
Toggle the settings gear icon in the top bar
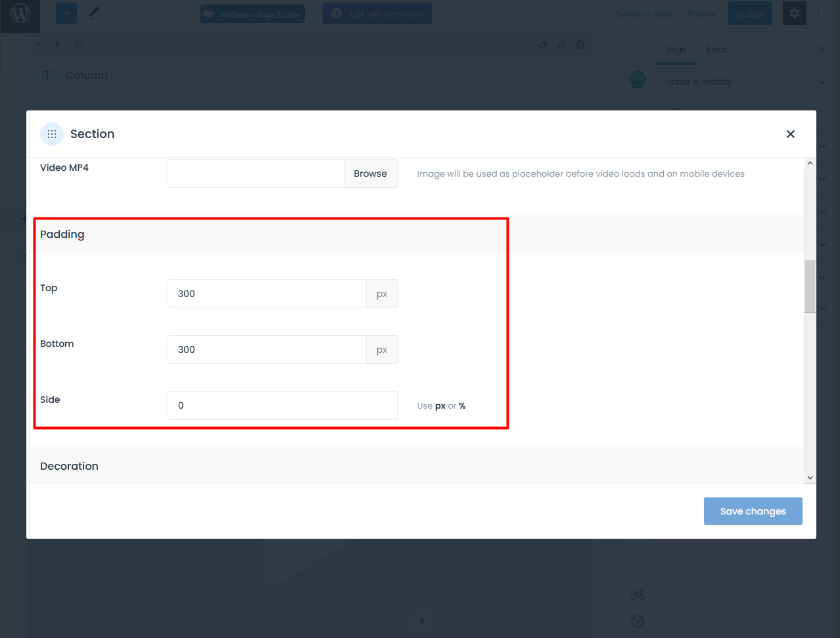[795, 13]
